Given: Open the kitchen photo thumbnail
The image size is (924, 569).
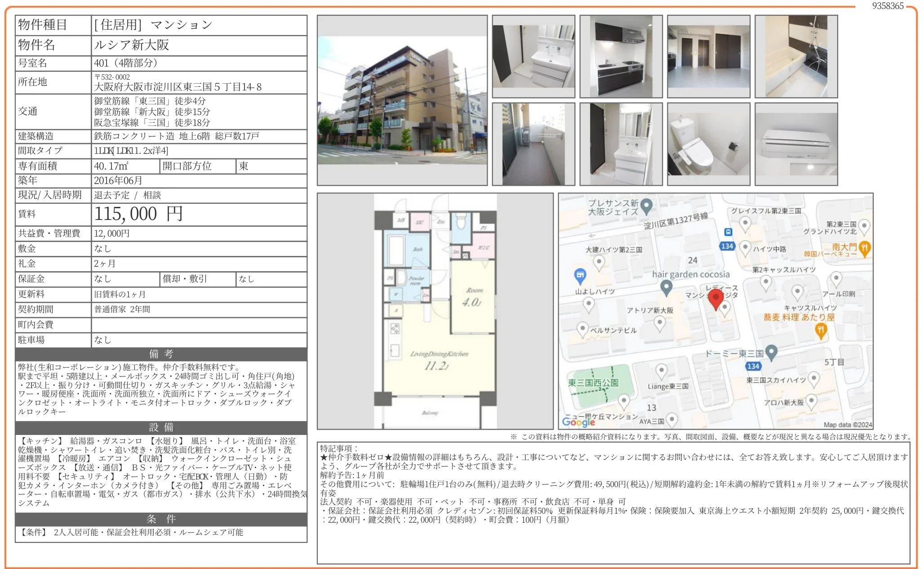Looking at the screenshot, I should [x=621, y=57].
